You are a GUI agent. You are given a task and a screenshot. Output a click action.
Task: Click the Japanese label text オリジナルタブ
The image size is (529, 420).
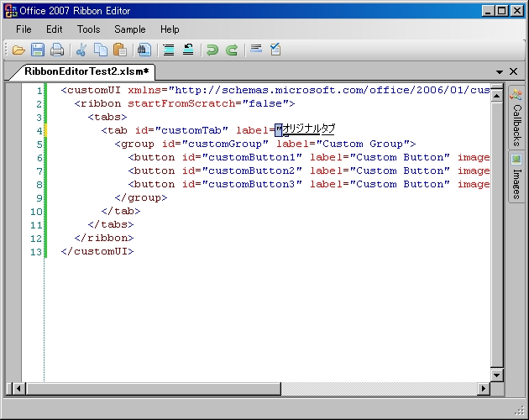click(309, 129)
